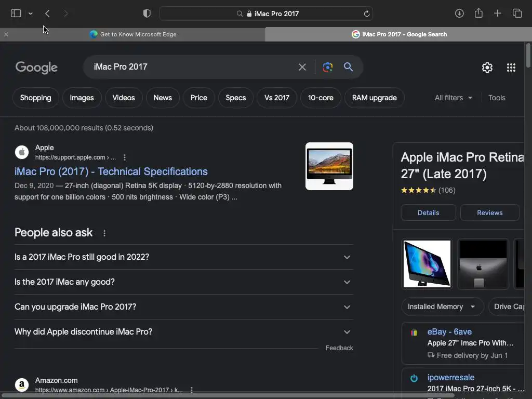Open Google Lens image search icon

click(x=327, y=67)
